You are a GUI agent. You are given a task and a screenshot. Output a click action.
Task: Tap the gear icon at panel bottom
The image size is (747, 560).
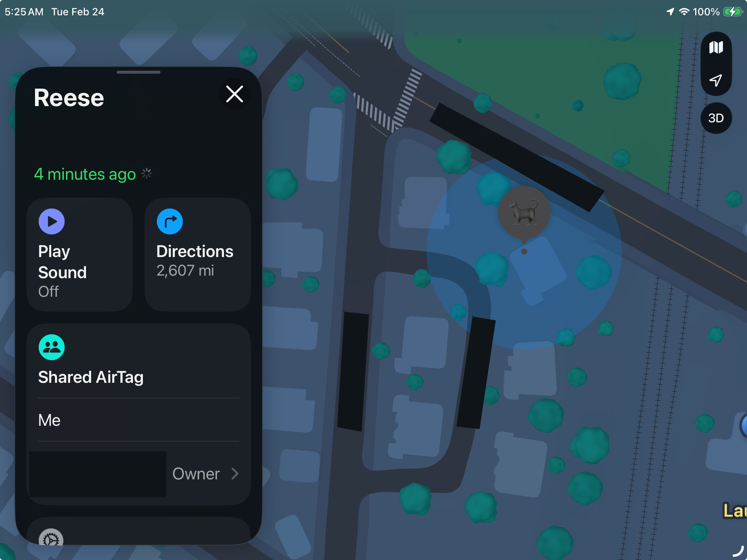51,538
